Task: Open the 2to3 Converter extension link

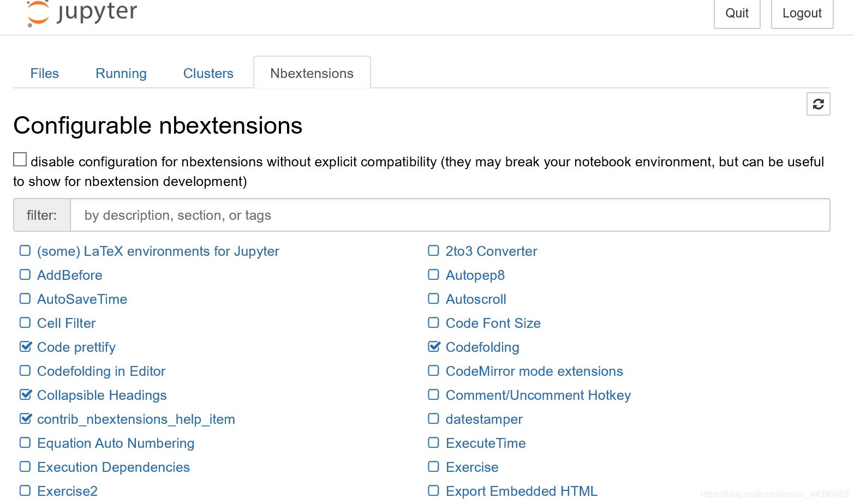Action: pyautogui.click(x=491, y=251)
